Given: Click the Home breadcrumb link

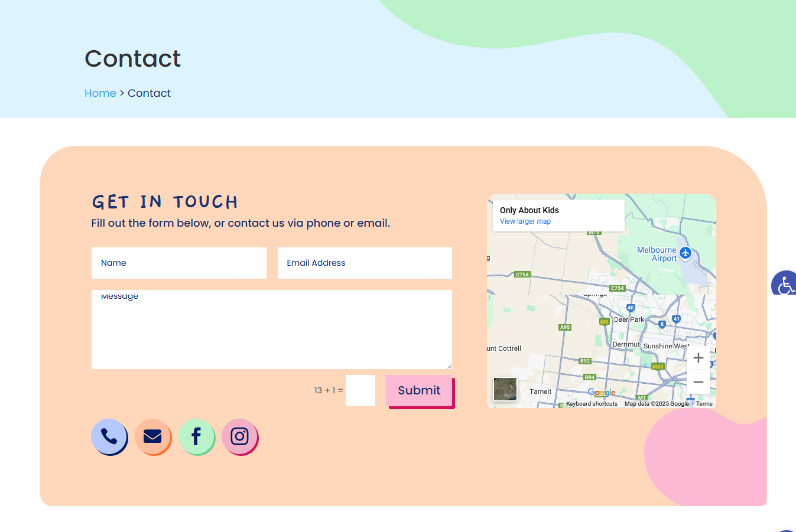Looking at the screenshot, I should point(100,93).
